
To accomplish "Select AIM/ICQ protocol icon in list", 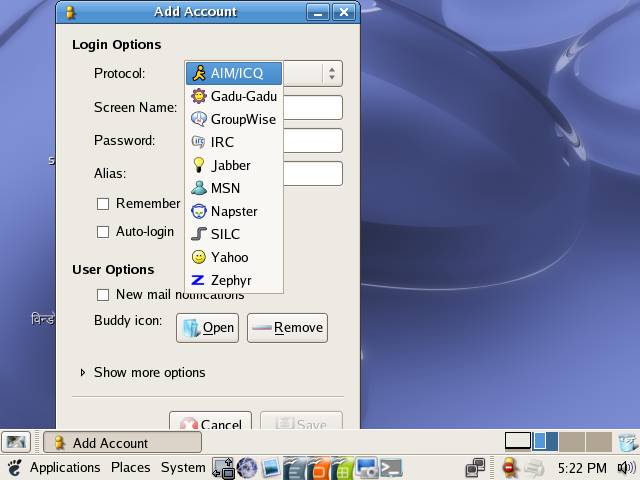I will [198, 73].
